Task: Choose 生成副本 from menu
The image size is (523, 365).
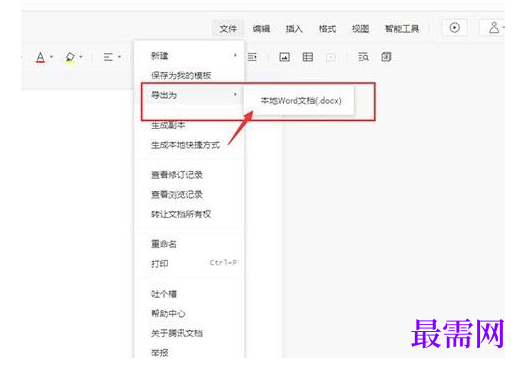Action: (189, 125)
